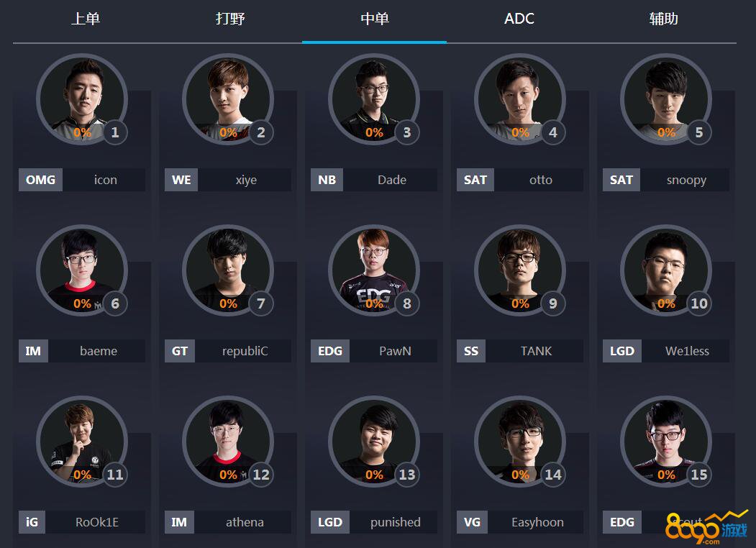This screenshot has width=756, height=548.
Task: Select the ADC tab
Action: point(519,19)
